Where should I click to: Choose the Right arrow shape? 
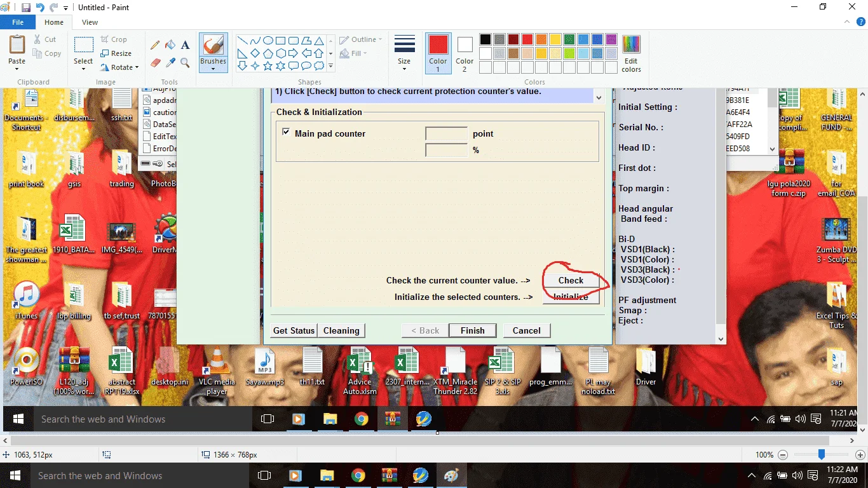(294, 53)
